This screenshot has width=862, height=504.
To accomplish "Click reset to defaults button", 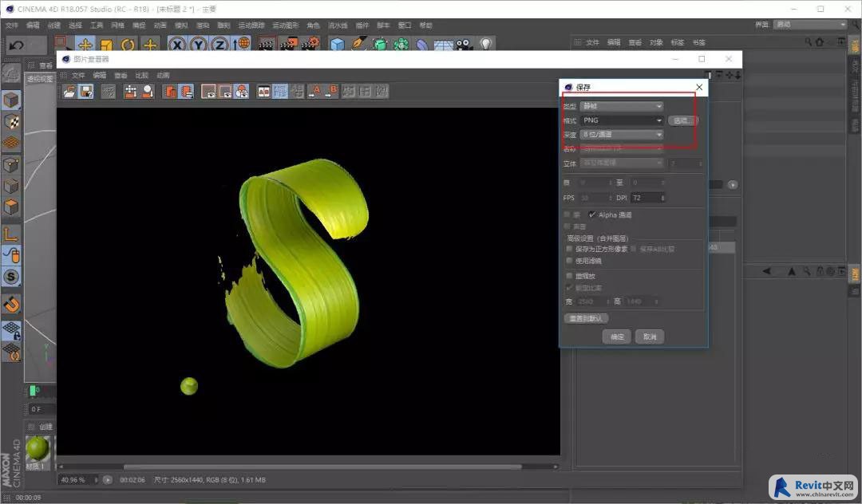I will [x=586, y=318].
